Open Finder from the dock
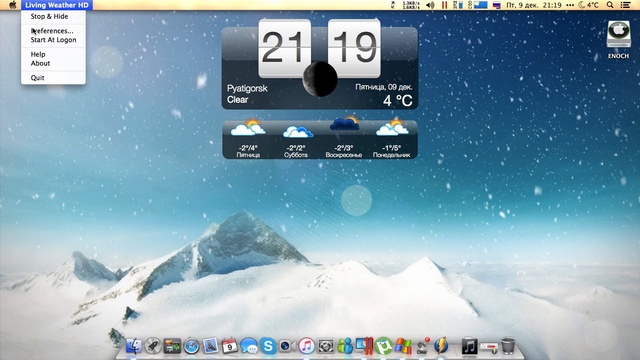Image resolution: width=640 pixels, height=360 pixels. 133,346
